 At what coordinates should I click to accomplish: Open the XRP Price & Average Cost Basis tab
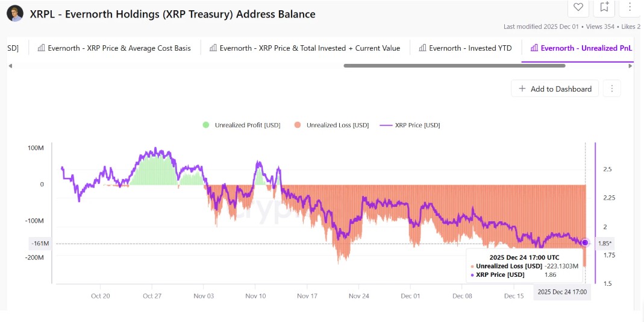pyautogui.click(x=114, y=48)
